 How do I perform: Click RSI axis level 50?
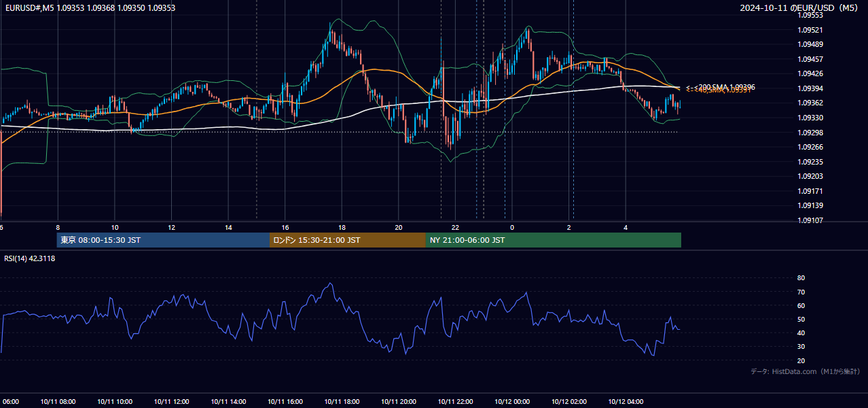click(x=801, y=319)
